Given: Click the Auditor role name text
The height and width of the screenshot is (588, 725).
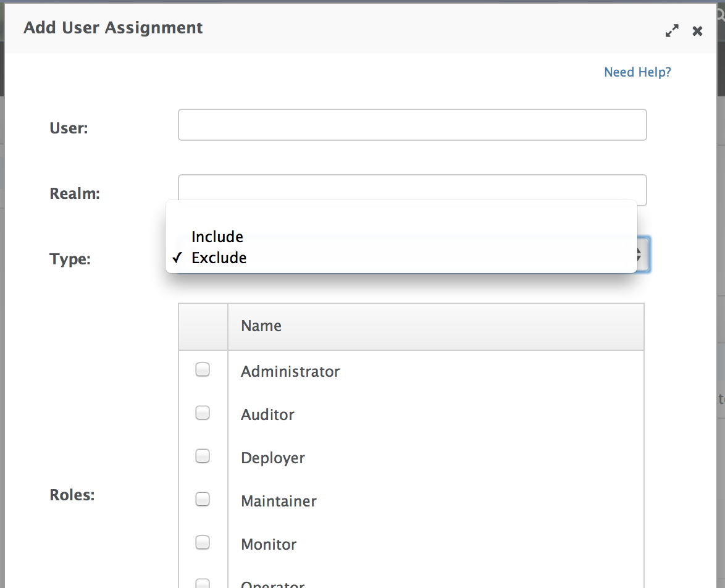Looking at the screenshot, I should [267, 414].
